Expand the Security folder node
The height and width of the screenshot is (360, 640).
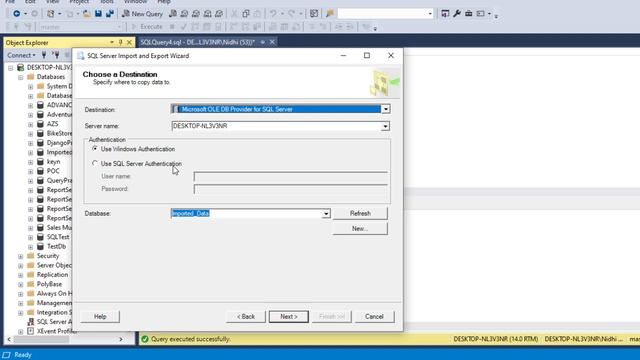(21, 256)
